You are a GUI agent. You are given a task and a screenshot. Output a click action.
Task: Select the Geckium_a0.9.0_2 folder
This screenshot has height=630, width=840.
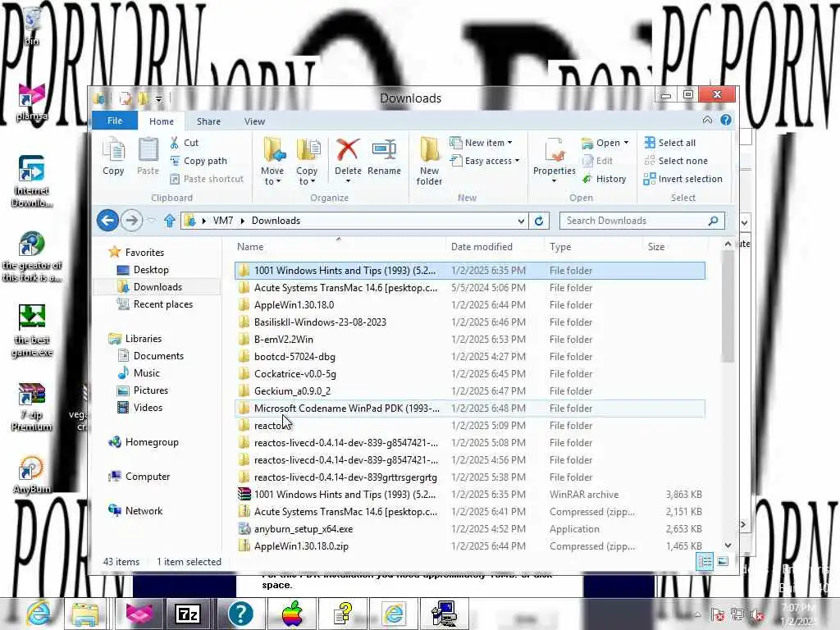(470, 391)
